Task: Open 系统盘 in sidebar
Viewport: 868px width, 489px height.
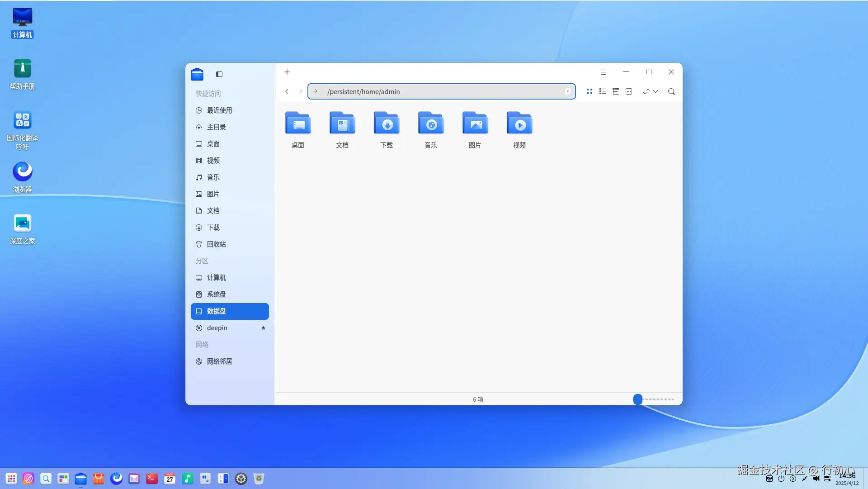Action: point(230,294)
